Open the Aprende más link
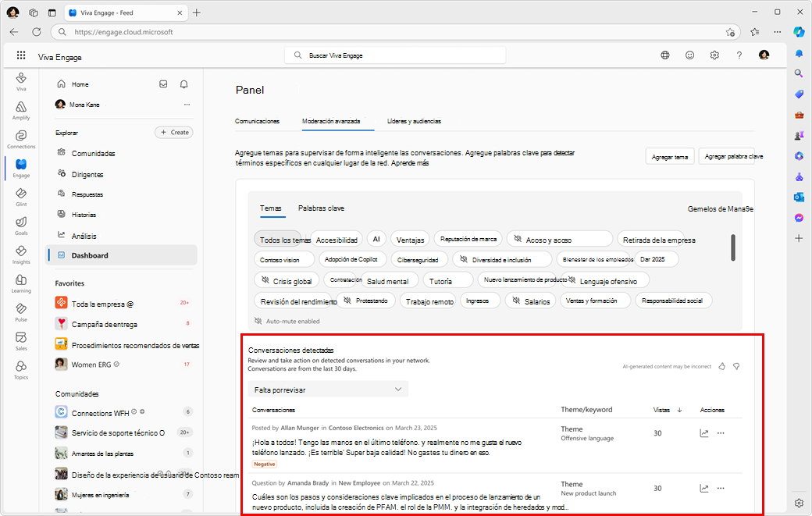Viewport: 812px width, 516px height. (410, 163)
